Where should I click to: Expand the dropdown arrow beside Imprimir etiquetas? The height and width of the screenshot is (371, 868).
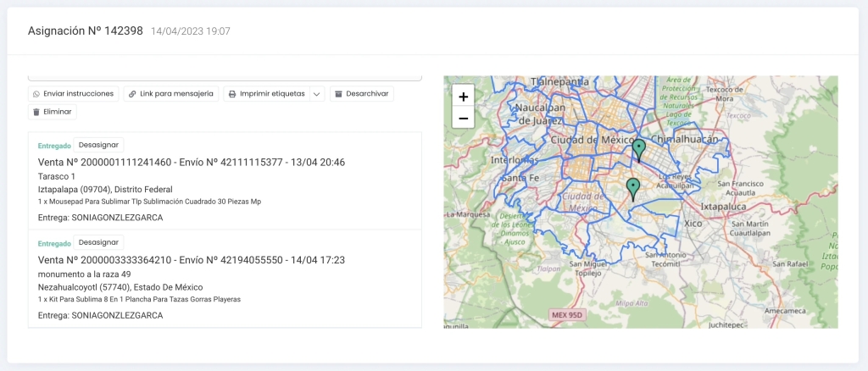(317, 94)
